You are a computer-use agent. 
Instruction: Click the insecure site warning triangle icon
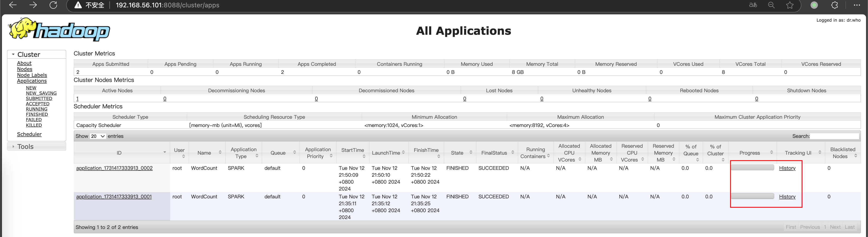click(x=78, y=5)
